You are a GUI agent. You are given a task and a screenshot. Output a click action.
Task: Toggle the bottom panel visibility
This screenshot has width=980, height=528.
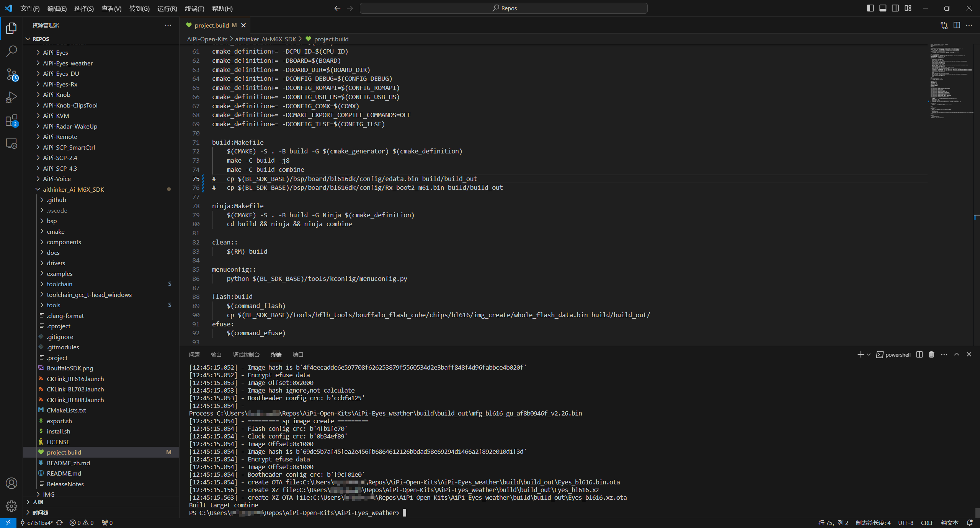coord(883,8)
